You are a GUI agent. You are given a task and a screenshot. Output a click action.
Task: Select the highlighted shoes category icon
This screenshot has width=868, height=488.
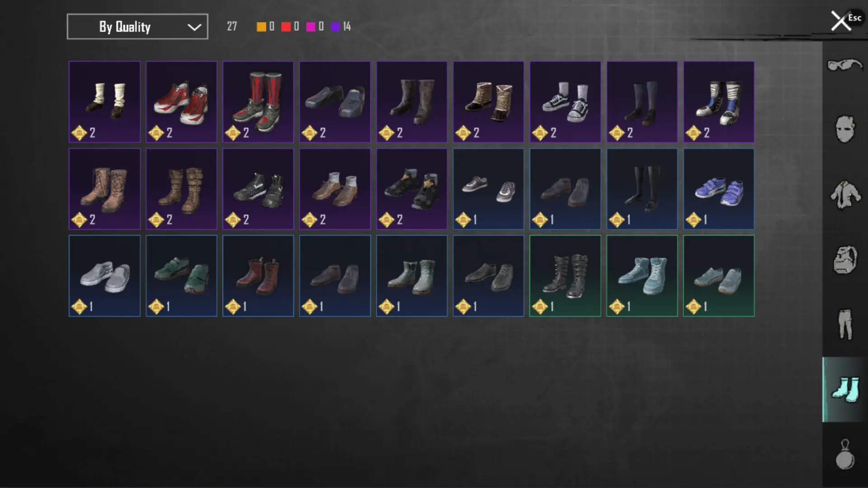[845, 389]
